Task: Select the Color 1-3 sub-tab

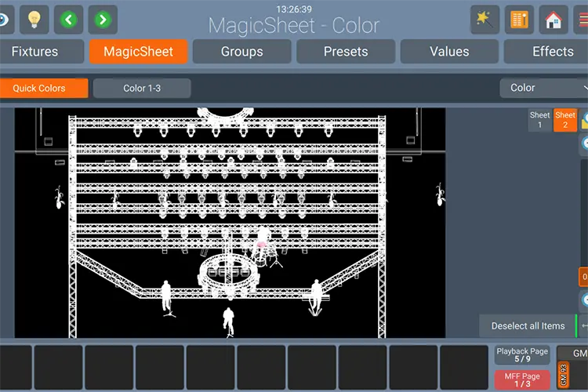Action: click(142, 88)
